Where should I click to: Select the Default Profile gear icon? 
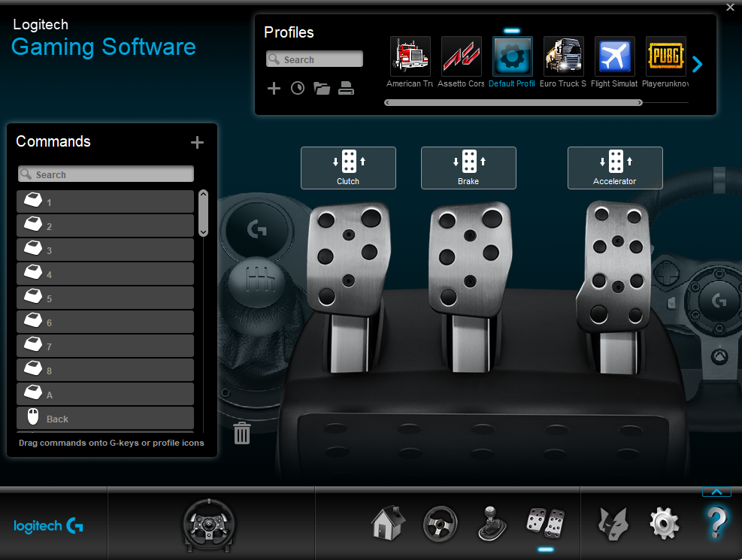tap(513, 56)
